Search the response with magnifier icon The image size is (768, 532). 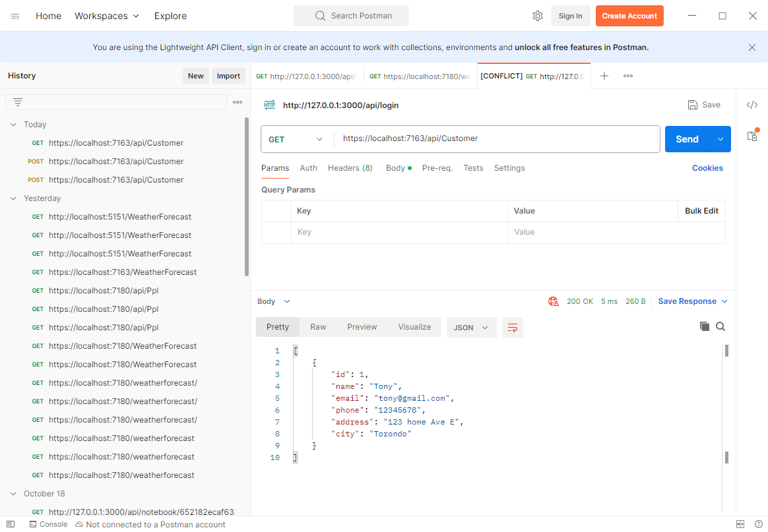pos(720,326)
